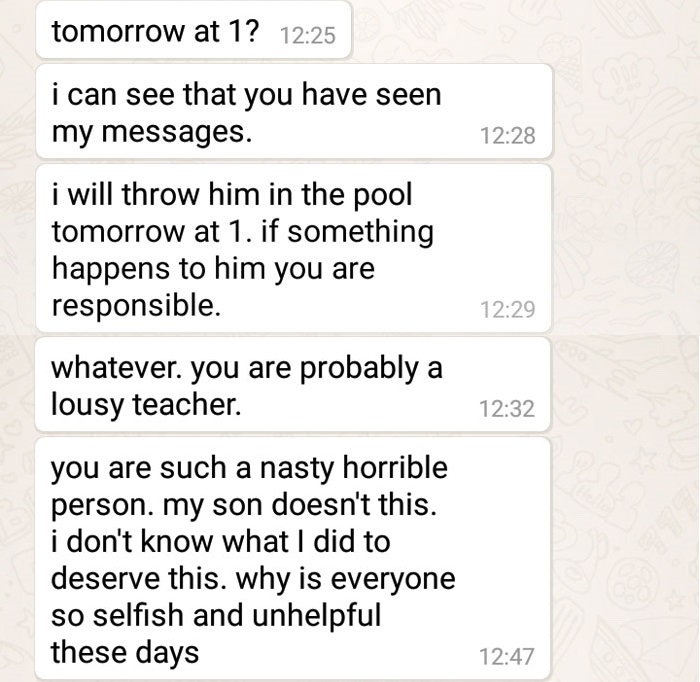Click the 12:32 timestamp

point(507,408)
